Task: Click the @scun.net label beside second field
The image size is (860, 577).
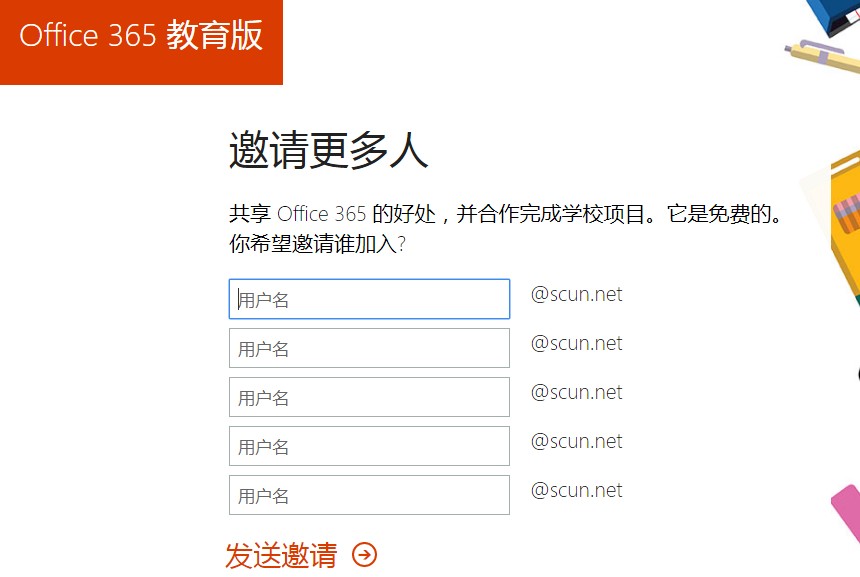Action: [576, 343]
